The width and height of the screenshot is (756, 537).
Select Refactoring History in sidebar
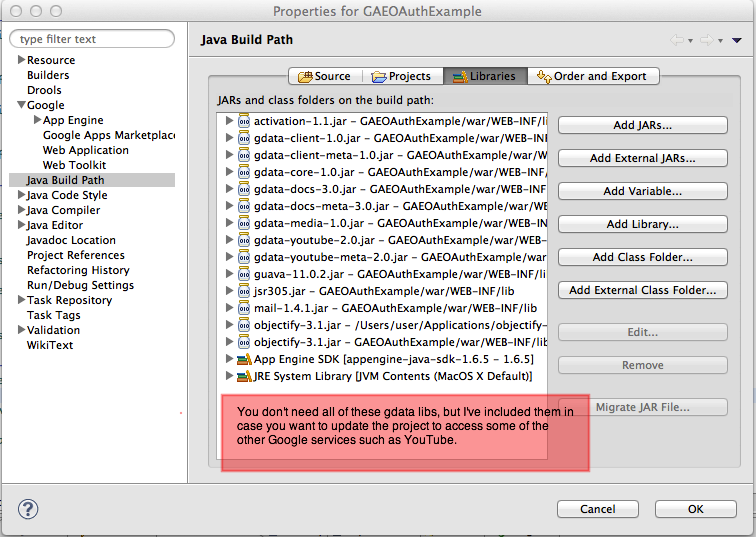(x=78, y=270)
